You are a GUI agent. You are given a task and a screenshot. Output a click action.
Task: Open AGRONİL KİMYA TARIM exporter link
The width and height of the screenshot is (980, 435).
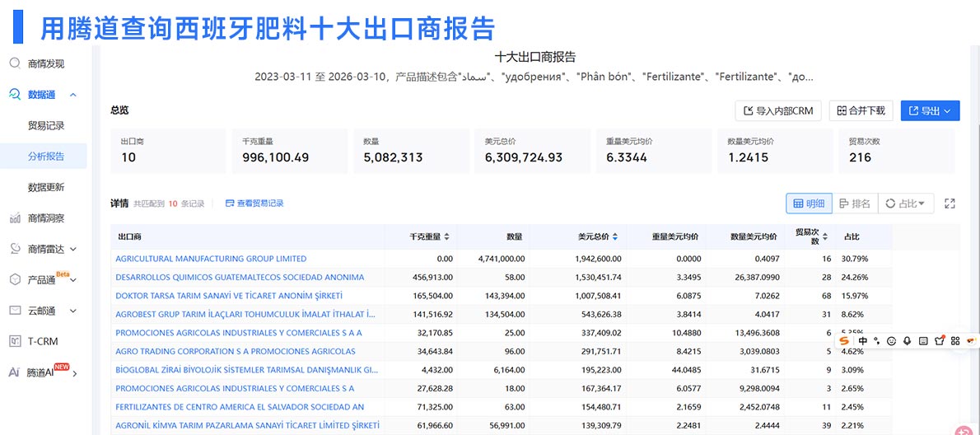(248, 426)
